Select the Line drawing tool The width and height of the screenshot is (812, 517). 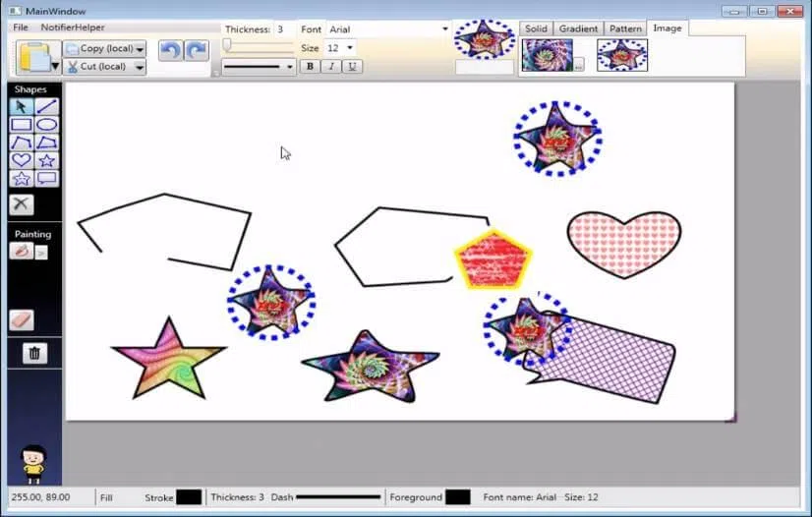(x=46, y=106)
